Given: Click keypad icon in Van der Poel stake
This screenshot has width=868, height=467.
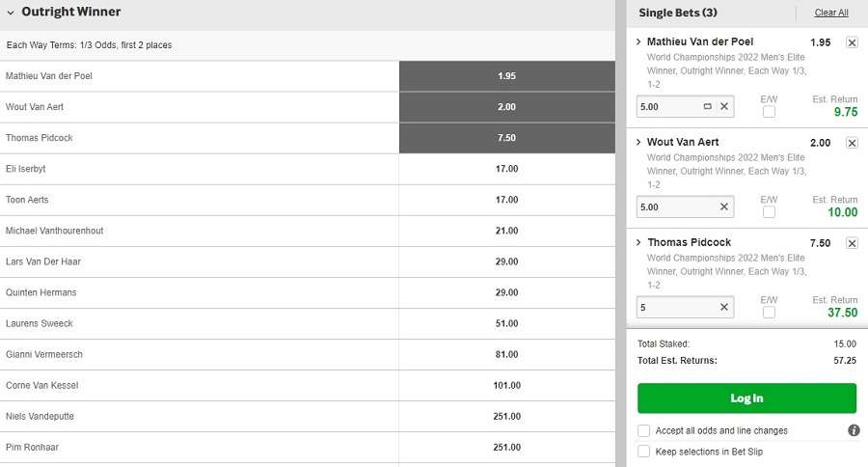Looking at the screenshot, I should [707, 106].
